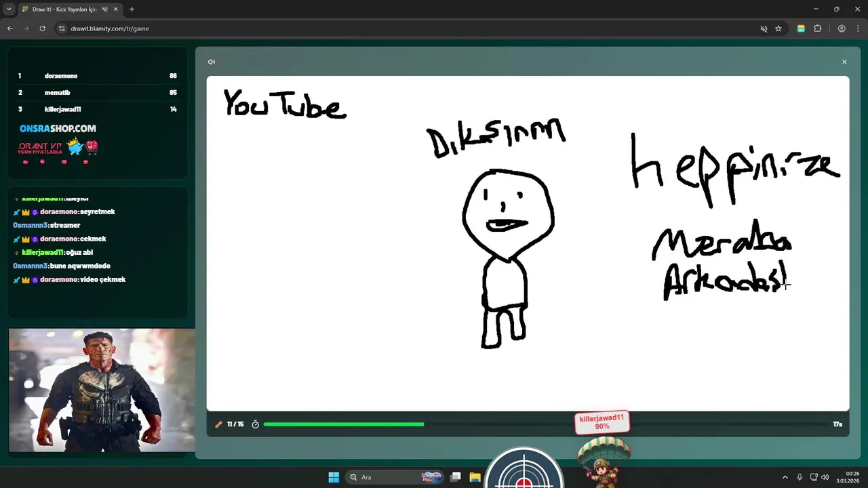The height and width of the screenshot is (488, 868).
Task: Click the parachuting soldier character
Action: point(603,461)
